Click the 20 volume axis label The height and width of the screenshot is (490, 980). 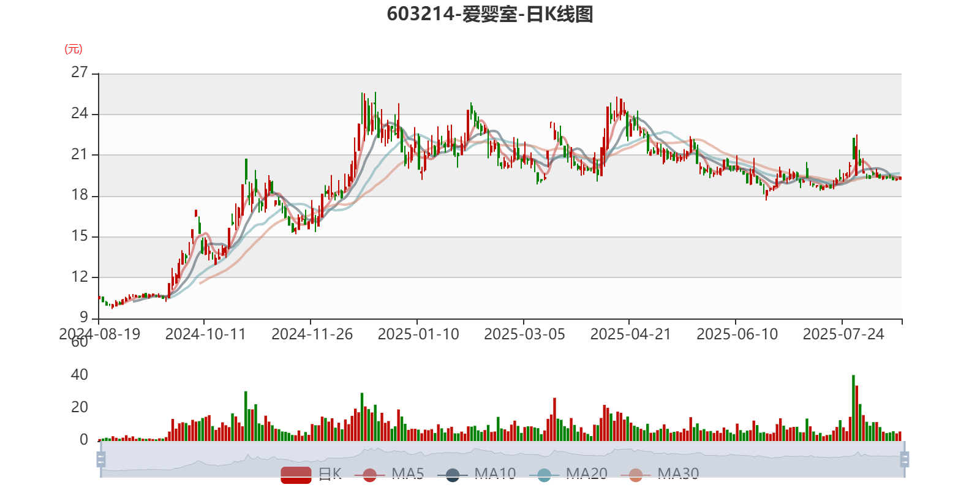coord(80,407)
